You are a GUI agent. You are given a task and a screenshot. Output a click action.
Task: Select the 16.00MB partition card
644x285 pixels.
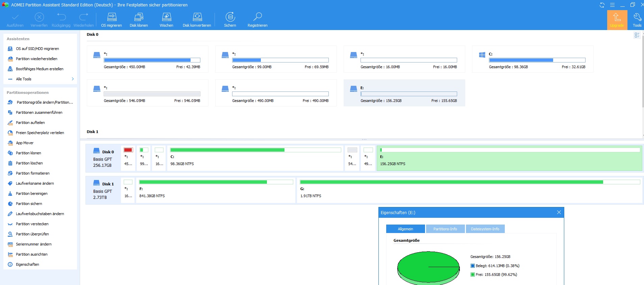pos(404,59)
